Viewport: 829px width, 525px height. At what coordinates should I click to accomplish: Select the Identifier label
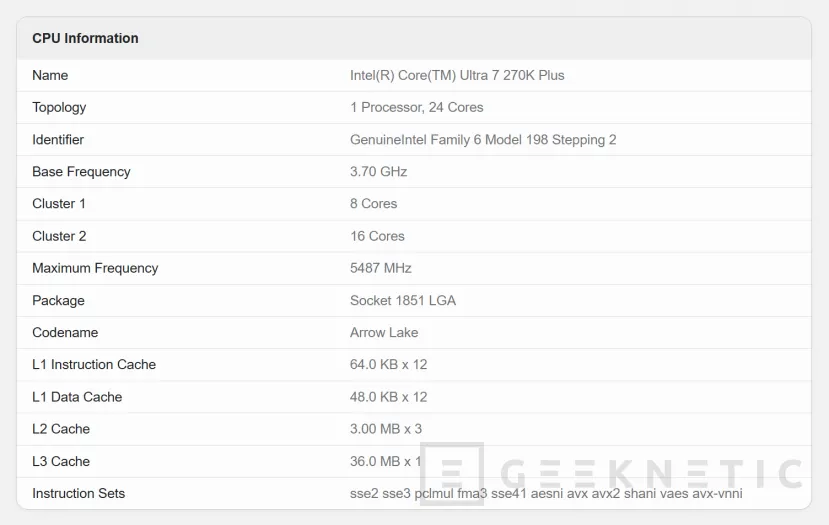pos(58,140)
